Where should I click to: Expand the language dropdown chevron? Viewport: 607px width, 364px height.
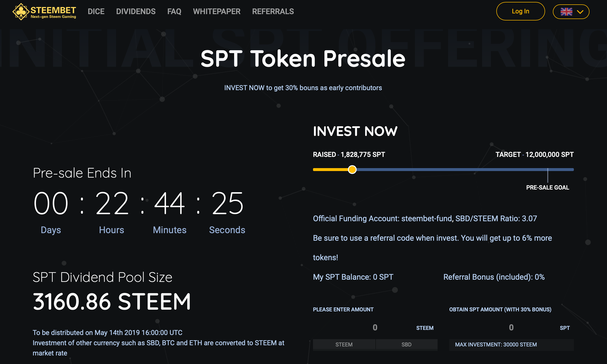[x=580, y=12]
